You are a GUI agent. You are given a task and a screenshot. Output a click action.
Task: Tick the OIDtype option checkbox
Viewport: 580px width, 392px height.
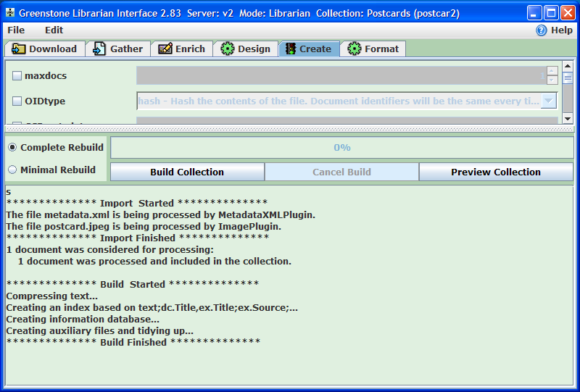click(17, 101)
